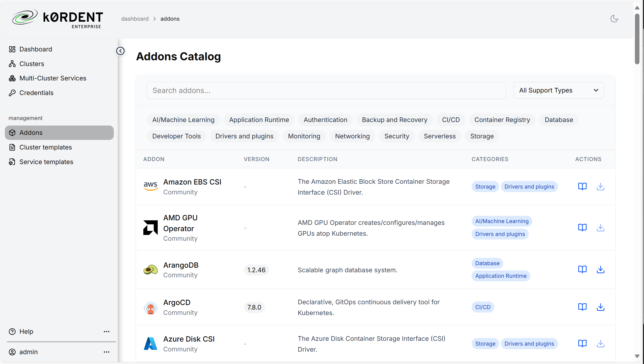
Task: Open docs for Amazon EBS CSI
Action: pos(582,187)
